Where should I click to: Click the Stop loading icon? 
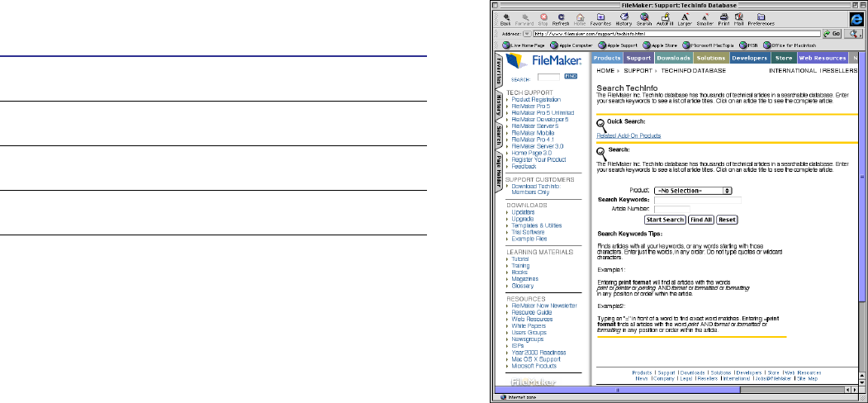543,17
